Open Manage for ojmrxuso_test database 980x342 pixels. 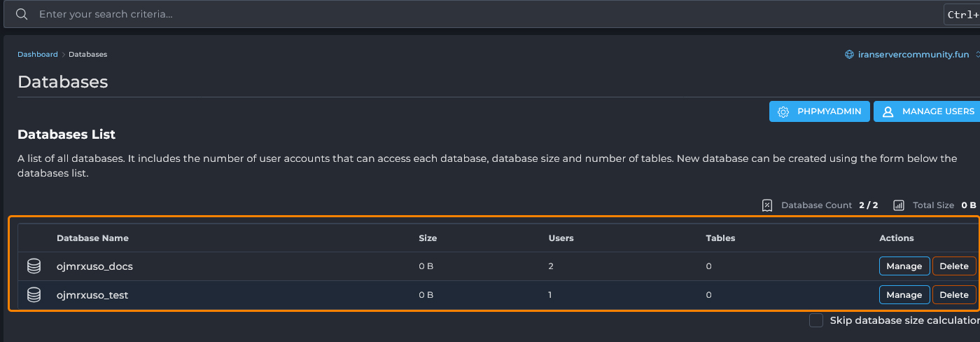click(904, 295)
